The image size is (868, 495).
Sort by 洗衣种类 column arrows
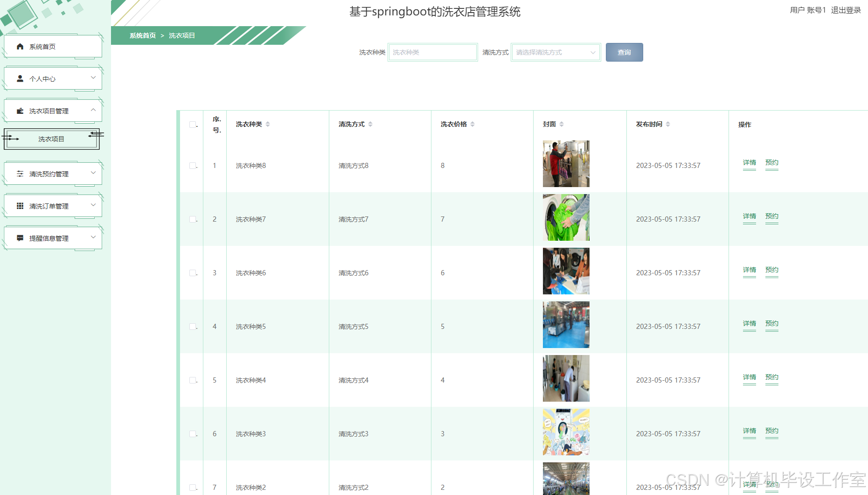point(268,124)
